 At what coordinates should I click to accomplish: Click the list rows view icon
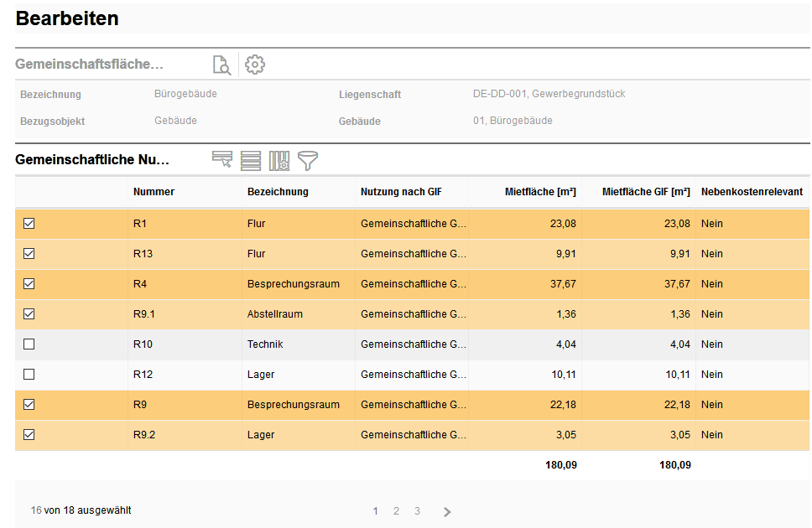coord(251,160)
